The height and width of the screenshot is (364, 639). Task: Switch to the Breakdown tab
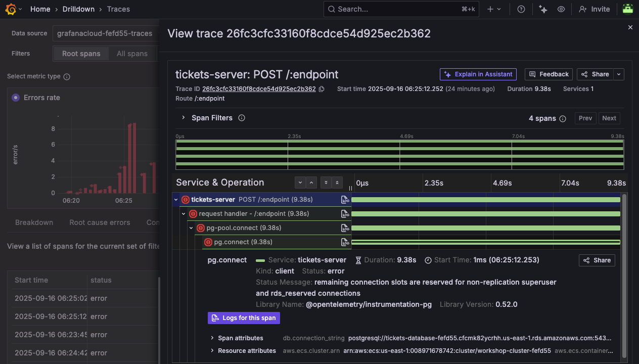(34, 222)
